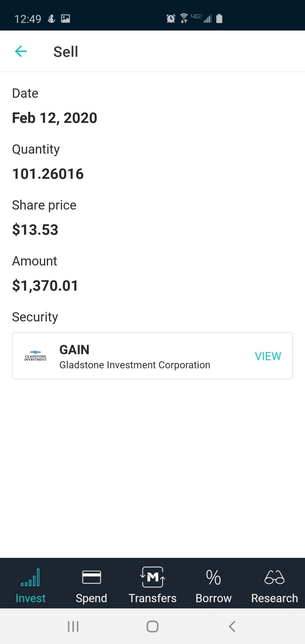Tap the back arrow beside Sell
Viewport: 305px width, 644px height.
tap(21, 52)
